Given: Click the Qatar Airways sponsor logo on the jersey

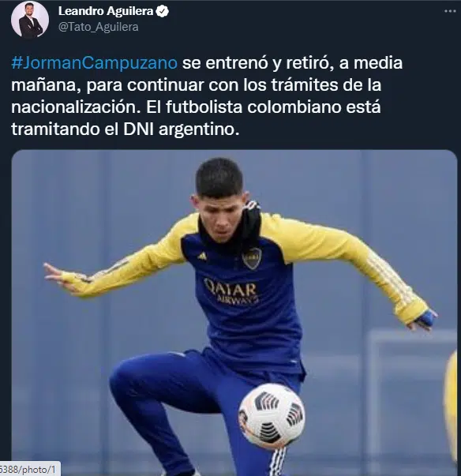Looking at the screenshot, I should 232,291.
